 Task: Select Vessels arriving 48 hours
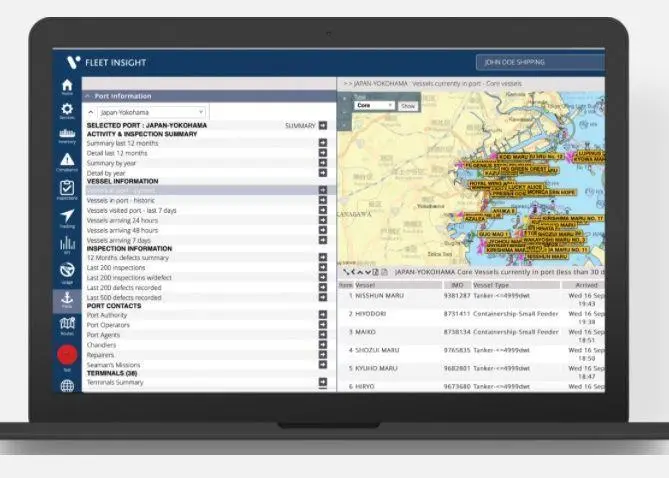122,230
